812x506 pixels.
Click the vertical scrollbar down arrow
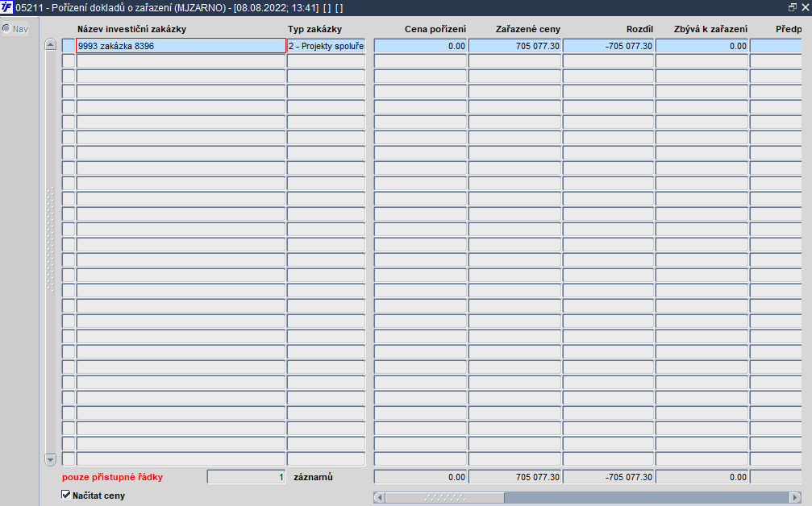point(50,459)
